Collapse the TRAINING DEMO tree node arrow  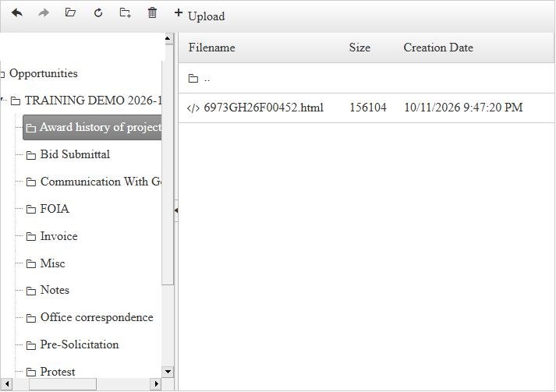click(2, 99)
